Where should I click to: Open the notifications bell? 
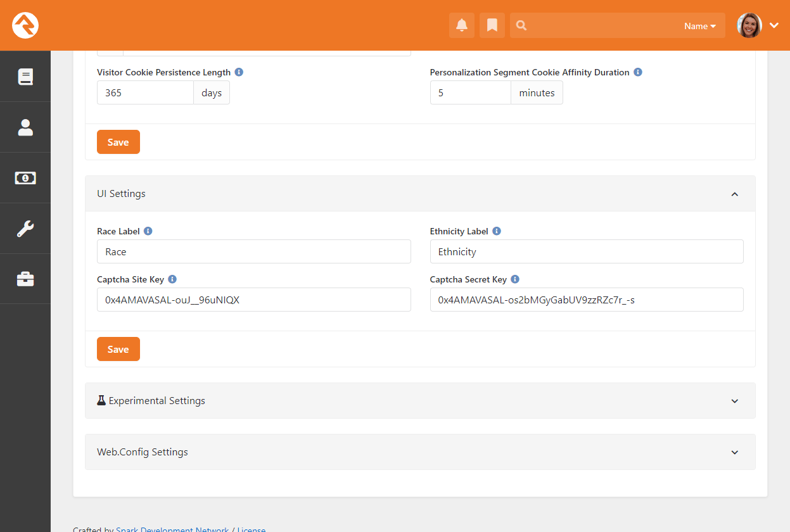point(462,25)
